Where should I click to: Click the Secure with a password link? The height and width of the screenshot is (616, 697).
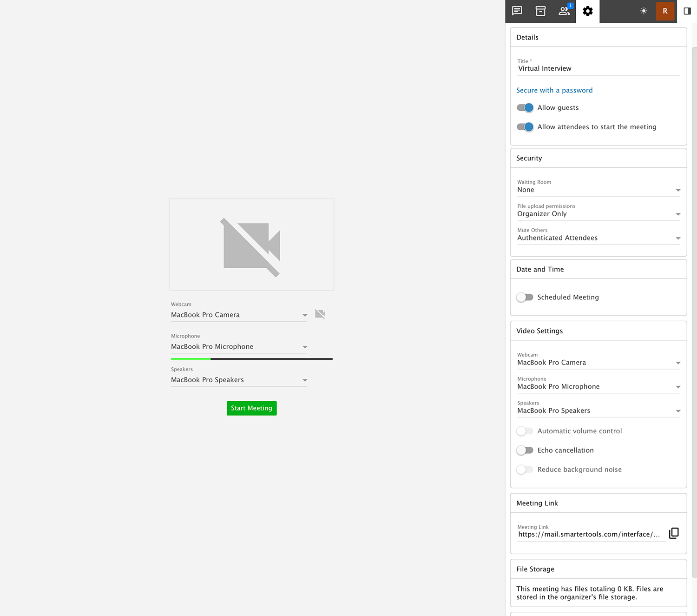[554, 90]
